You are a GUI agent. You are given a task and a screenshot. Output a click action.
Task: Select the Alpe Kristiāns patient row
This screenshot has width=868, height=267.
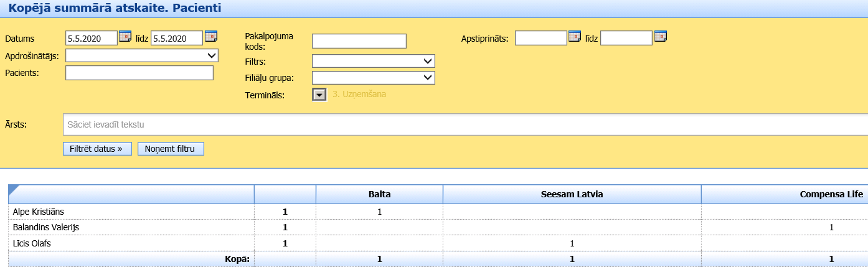(39, 212)
